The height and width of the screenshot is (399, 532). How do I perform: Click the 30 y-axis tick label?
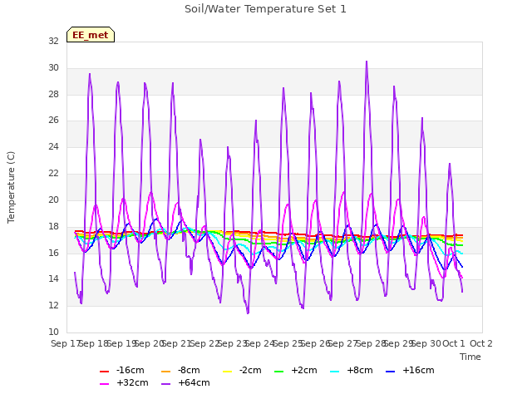[53, 67]
